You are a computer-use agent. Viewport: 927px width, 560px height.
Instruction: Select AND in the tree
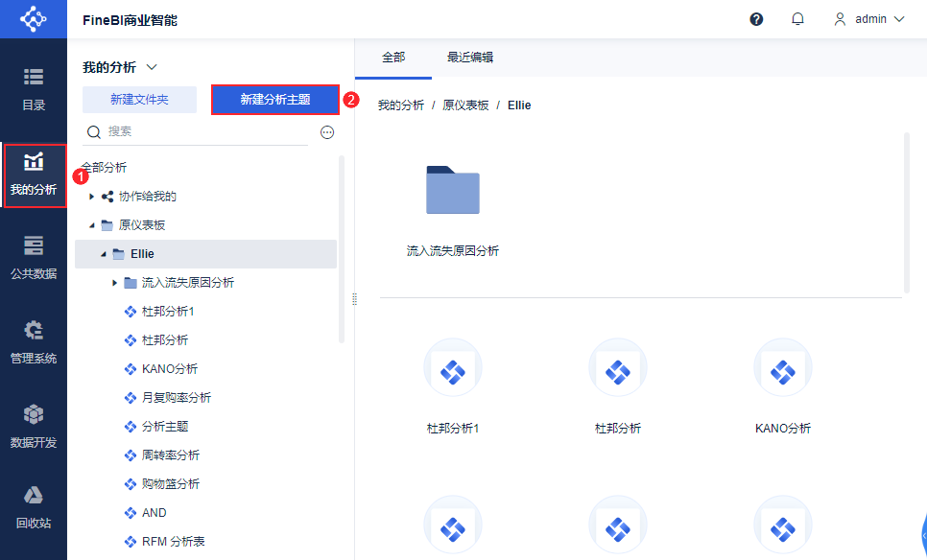(154, 513)
